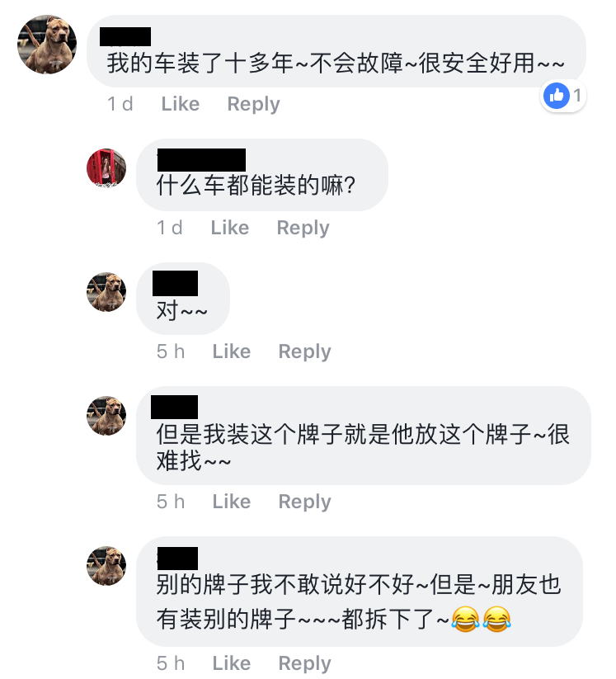
Task: Click the 1 d timestamp on the top comment
Action: click(120, 104)
